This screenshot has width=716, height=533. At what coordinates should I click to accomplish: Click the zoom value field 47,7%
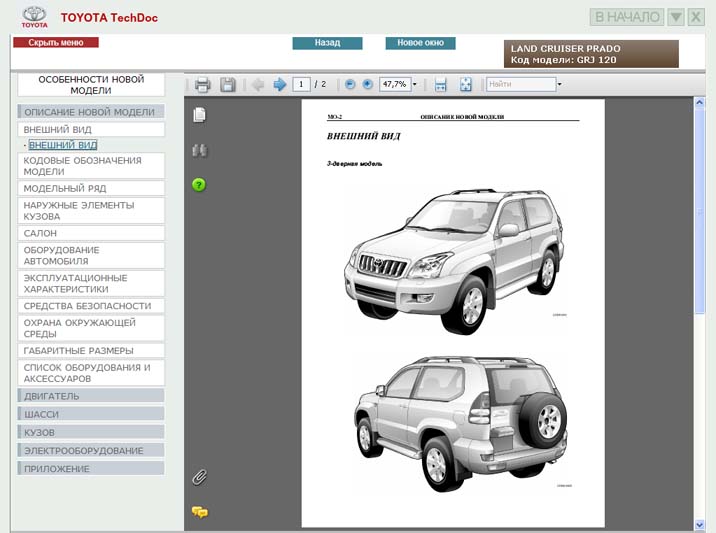395,84
